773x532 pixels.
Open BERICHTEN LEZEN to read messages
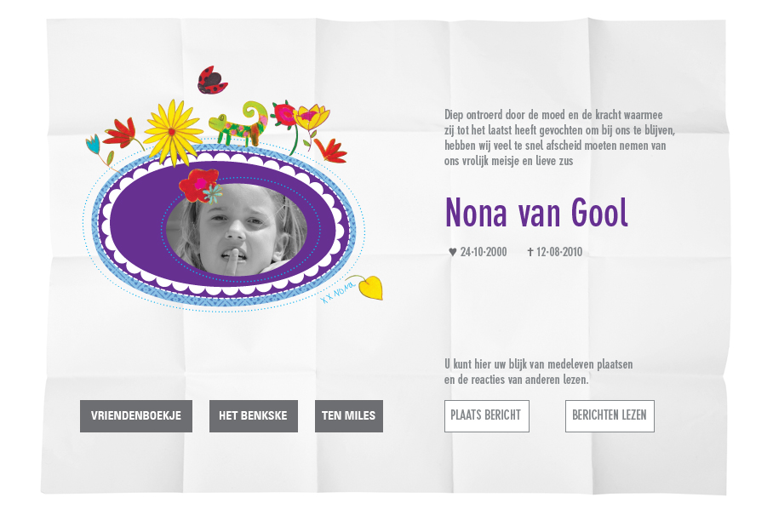610,416
